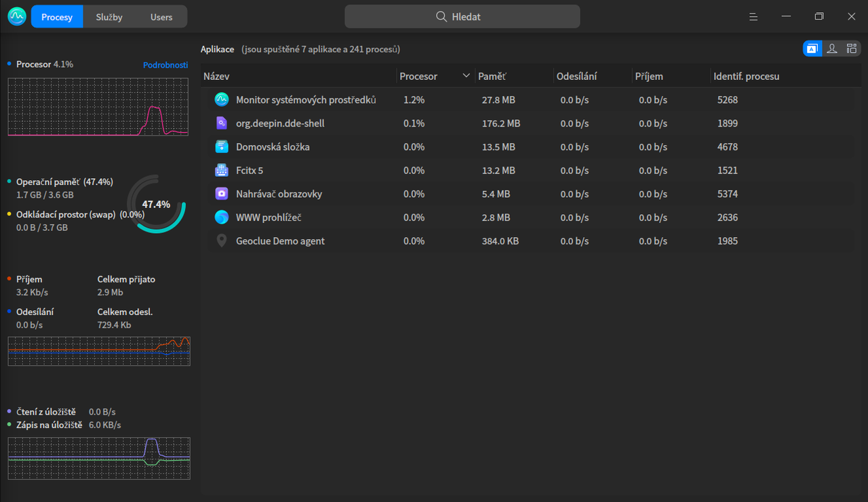
Task: Click the org.deepin.dde-shell process icon
Action: point(221,123)
